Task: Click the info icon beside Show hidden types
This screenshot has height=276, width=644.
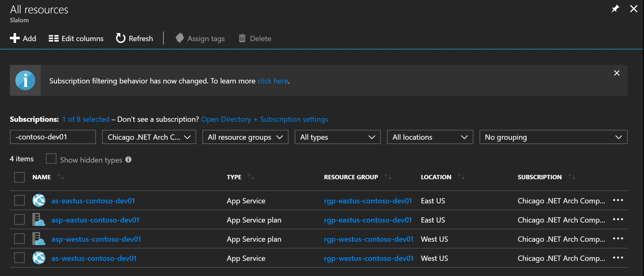Action: (128, 159)
